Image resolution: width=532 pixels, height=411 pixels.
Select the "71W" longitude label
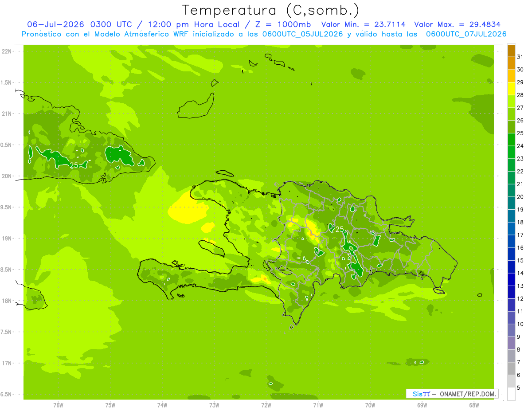[318, 405]
